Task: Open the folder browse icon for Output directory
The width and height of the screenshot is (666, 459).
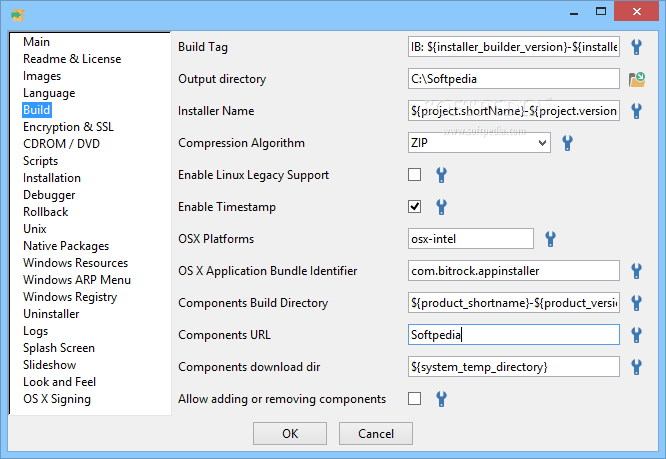Action: tap(637, 79)
